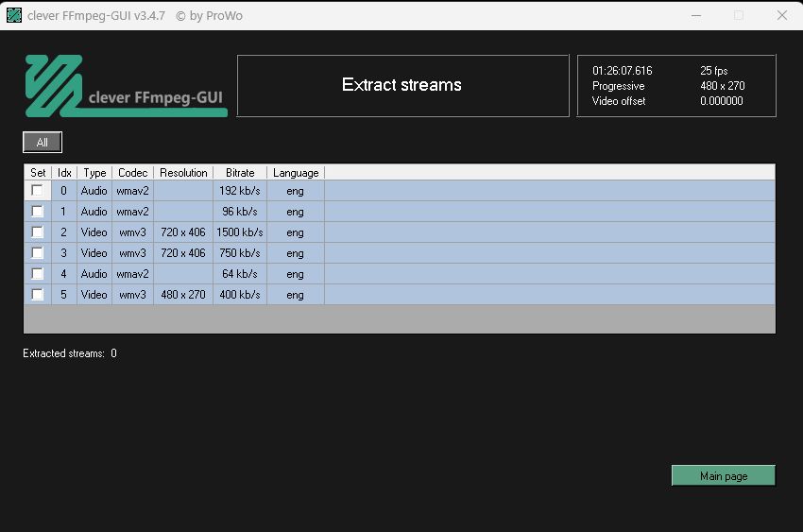Minimize the clever FFmpeg-GUI window
Viewport: 803px width, 532px height.
tap(696, 15)
